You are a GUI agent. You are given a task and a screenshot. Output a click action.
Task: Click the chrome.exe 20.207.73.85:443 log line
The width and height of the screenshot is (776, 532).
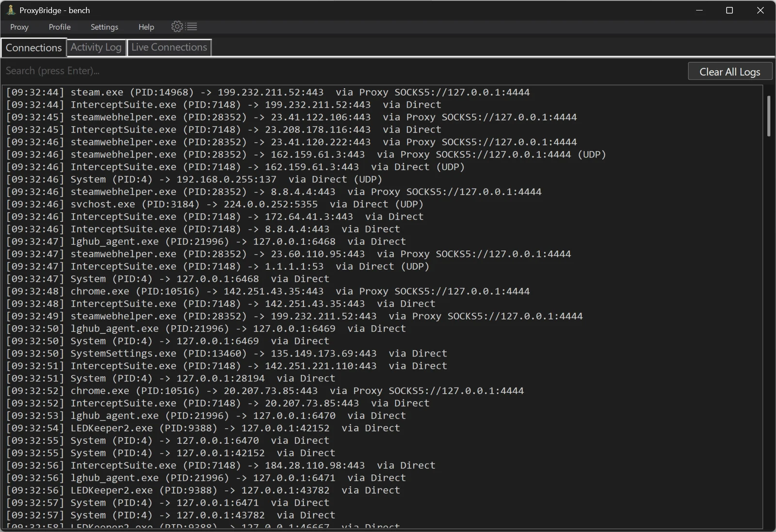click(x=265, y=391)
